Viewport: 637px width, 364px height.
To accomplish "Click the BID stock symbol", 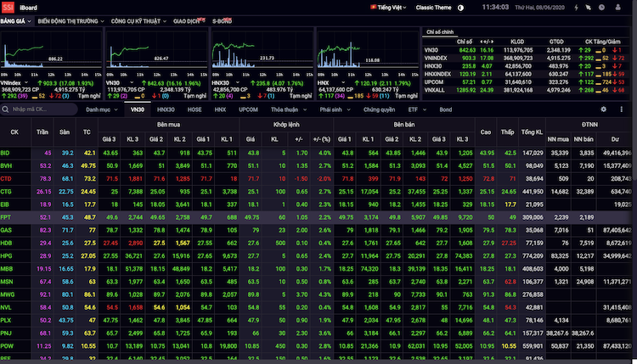I will (x=5, y=153).
